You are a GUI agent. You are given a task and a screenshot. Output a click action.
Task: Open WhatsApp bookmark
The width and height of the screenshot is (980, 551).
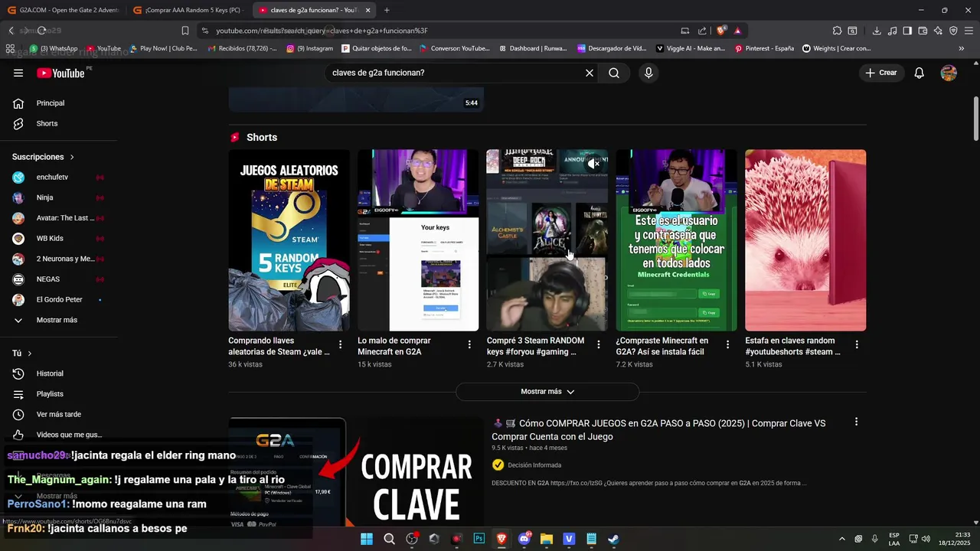click(x=54, y=48)
